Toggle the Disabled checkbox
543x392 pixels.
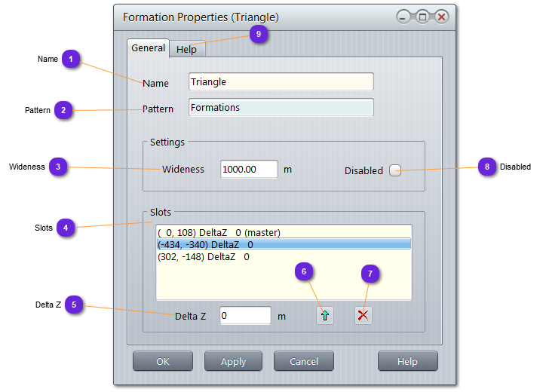(x=395, y=170)
